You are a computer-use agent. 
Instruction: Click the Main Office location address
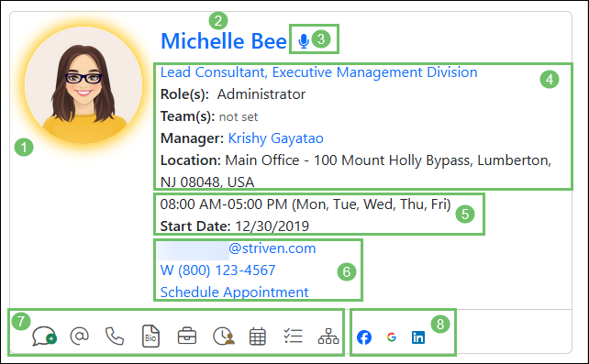click(x=356, y=171)
